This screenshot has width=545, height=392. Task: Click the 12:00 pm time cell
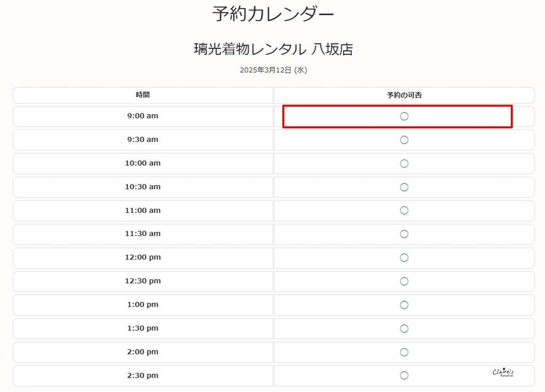coord(143,257)
